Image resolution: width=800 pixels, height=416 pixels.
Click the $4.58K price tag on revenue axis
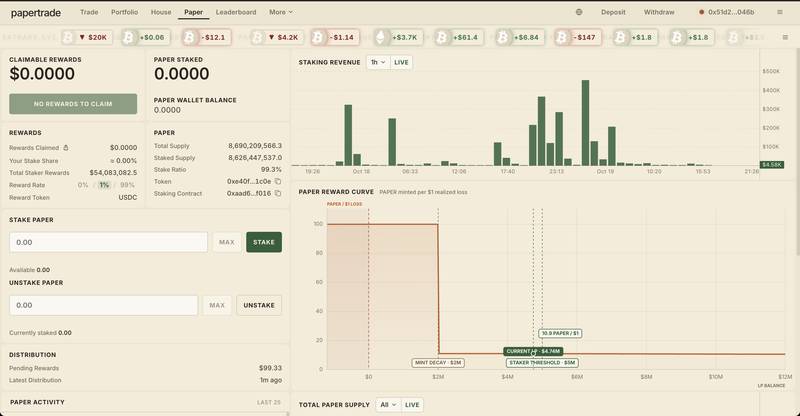click(x=772, y=165)
